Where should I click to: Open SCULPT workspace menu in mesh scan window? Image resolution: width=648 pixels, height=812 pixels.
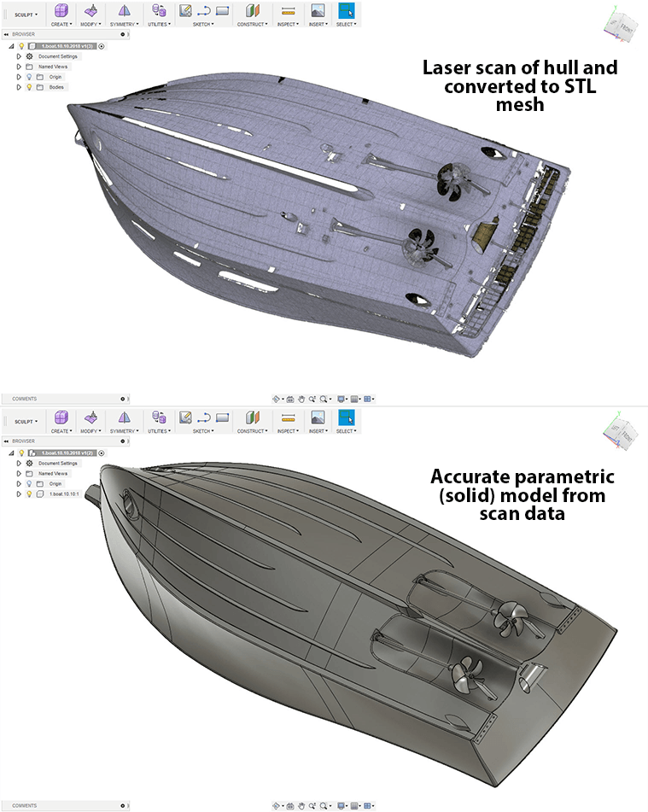[26, 15]
